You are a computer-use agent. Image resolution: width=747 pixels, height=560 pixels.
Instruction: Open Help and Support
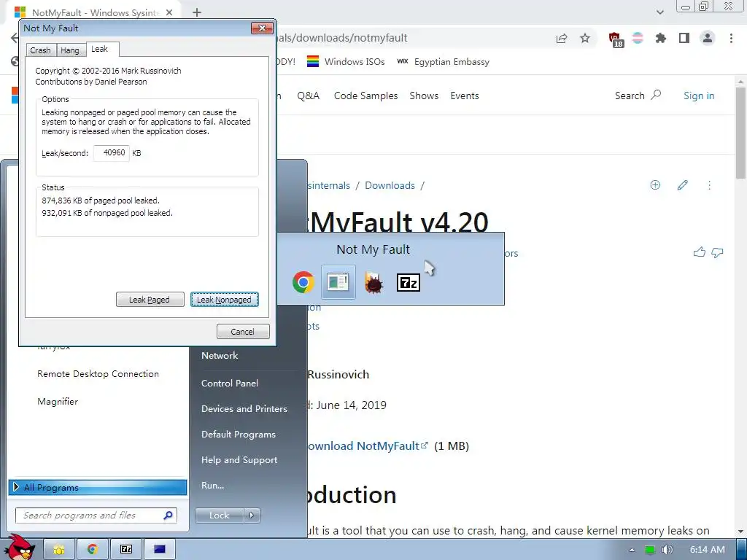point(239,460)
